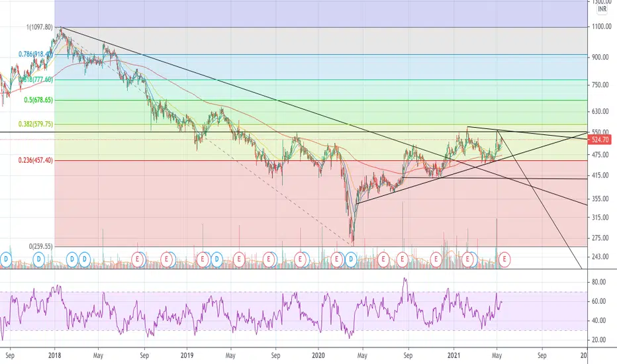This screenshot has width=617, height=364.
Task: Click the 475.00 price axis label
Action: [600, 155]
